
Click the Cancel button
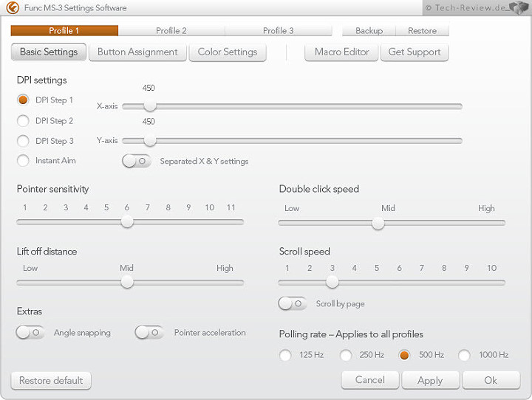(370, 380)
